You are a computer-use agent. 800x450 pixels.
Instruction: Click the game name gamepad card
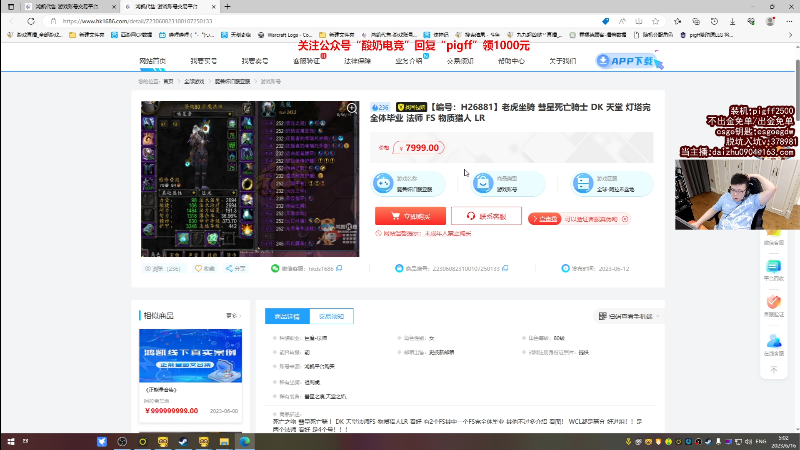click(x=408, y=183)
